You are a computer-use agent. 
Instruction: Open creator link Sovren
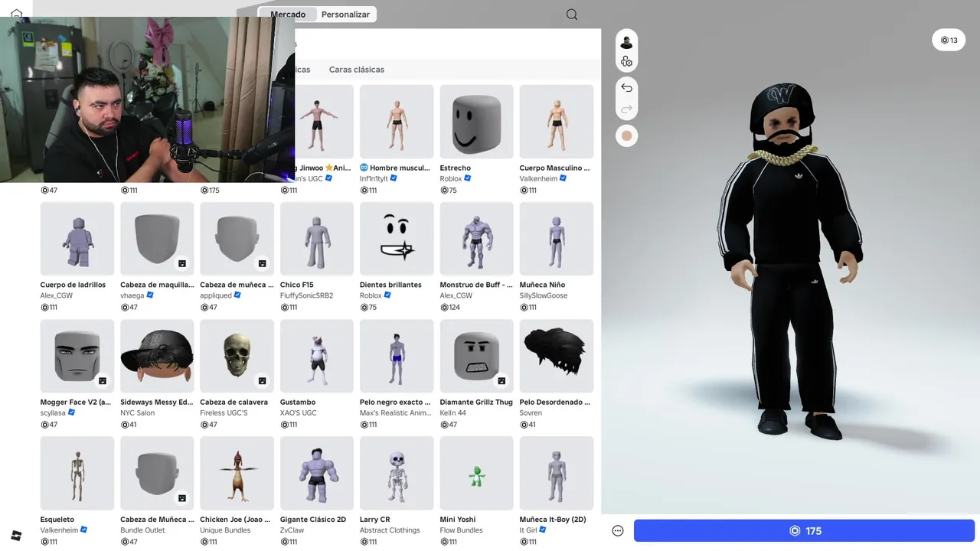531,412
